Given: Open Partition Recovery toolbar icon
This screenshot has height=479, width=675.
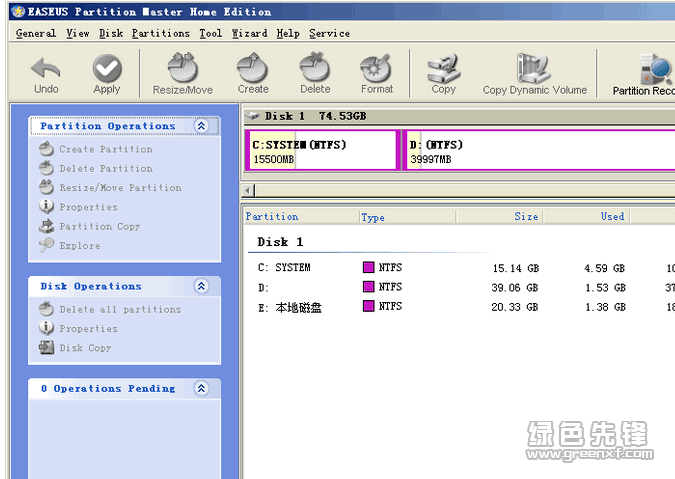Looking at the screenshot, I should click(x=656, y=69).
